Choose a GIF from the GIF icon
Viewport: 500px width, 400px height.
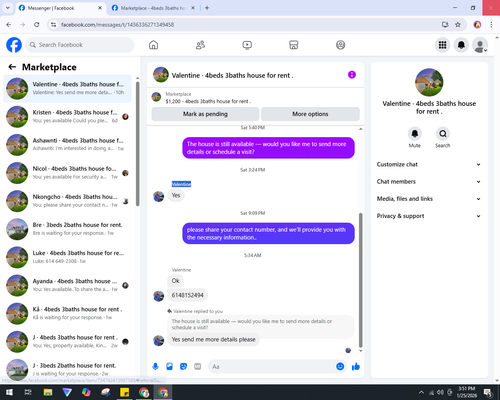(x=198, y=367)
